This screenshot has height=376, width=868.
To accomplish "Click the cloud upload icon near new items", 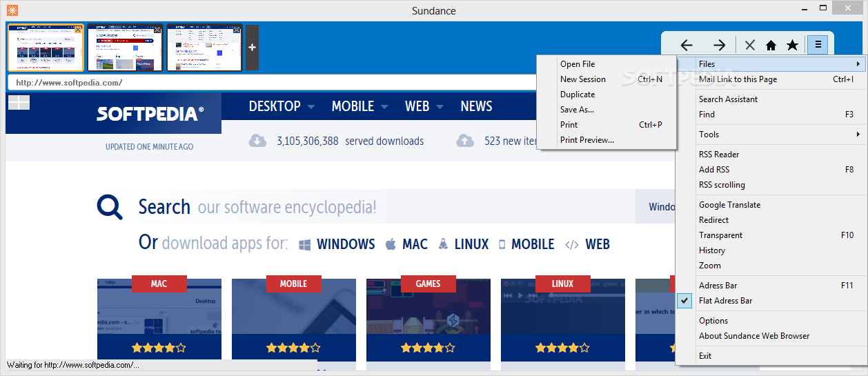I will point(465,141).
